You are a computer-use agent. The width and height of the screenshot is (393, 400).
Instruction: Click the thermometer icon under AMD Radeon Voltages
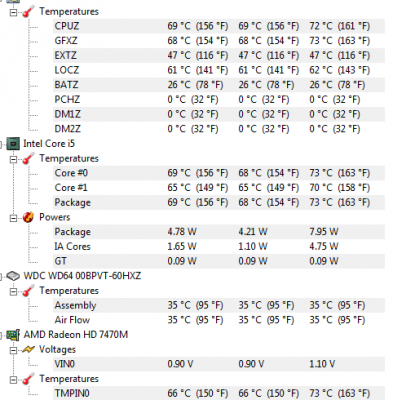click(28, 379)
